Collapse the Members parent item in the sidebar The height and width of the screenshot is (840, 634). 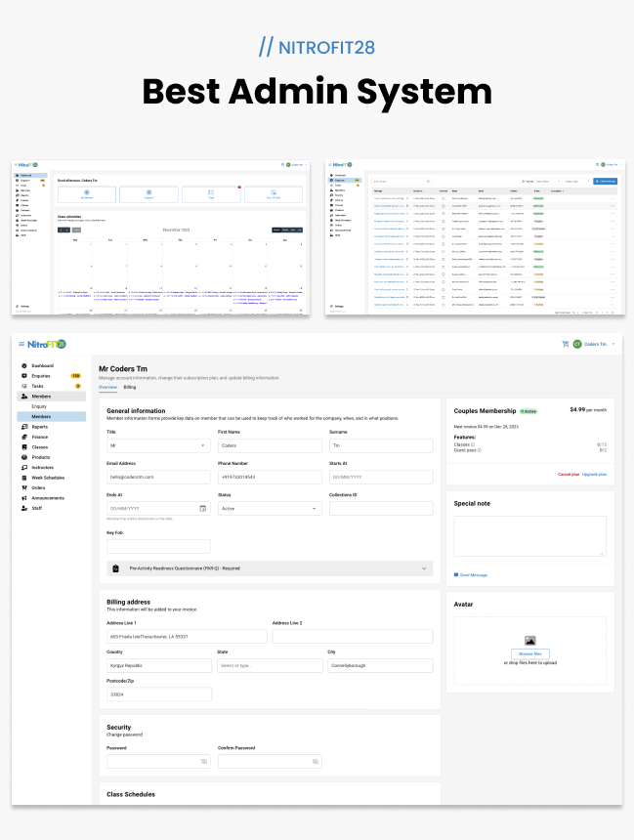click(x=52, y=397)
